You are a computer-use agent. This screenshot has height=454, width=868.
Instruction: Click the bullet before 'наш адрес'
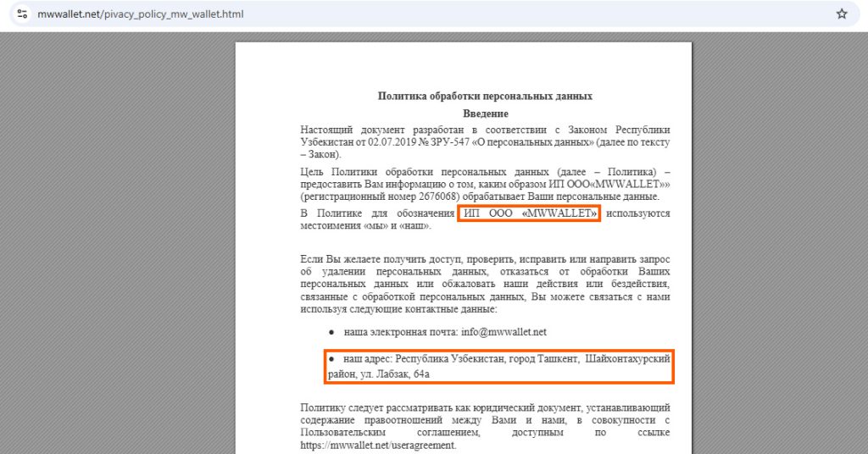click(331, 360)
